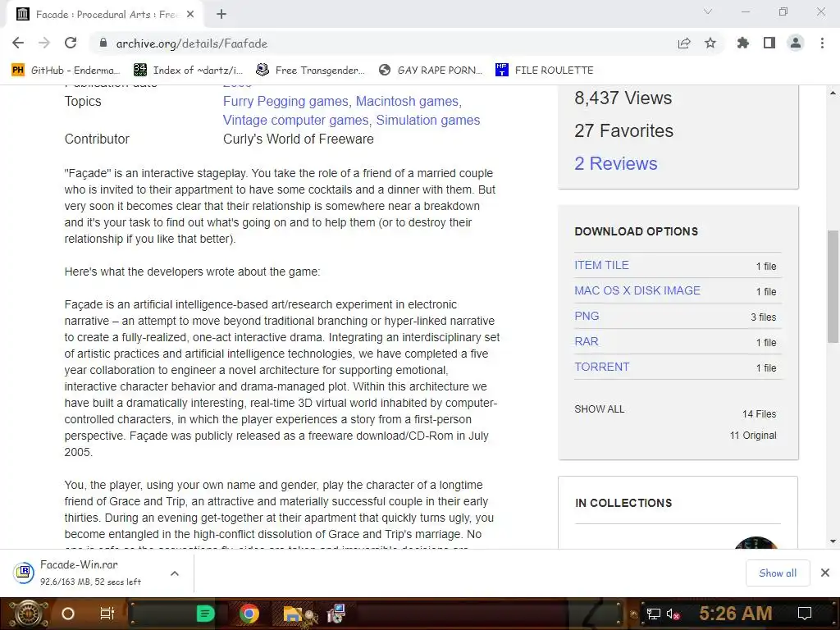840x630 pixels.
Task: Select the Facade : Procedural Arts tab
Action: tap(104, 15)
